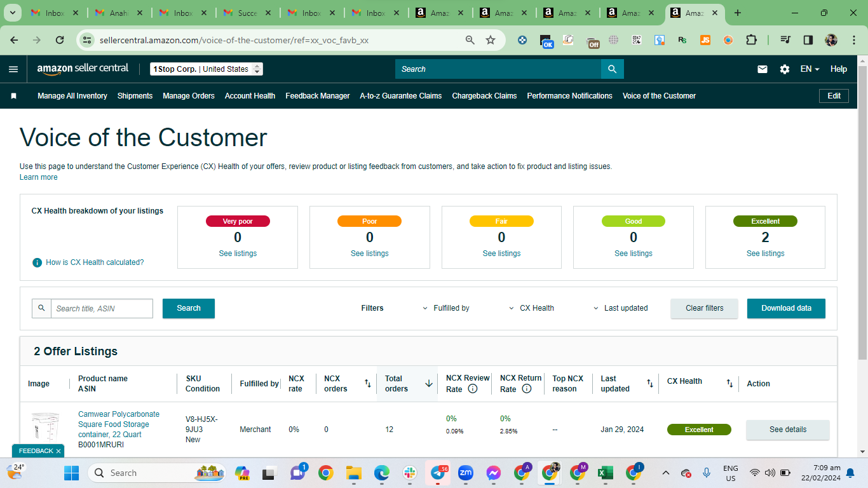This screenshot has height=488, width=868.
Task: Open Zoom from the taskbar
Action: [x=466, y=473]
